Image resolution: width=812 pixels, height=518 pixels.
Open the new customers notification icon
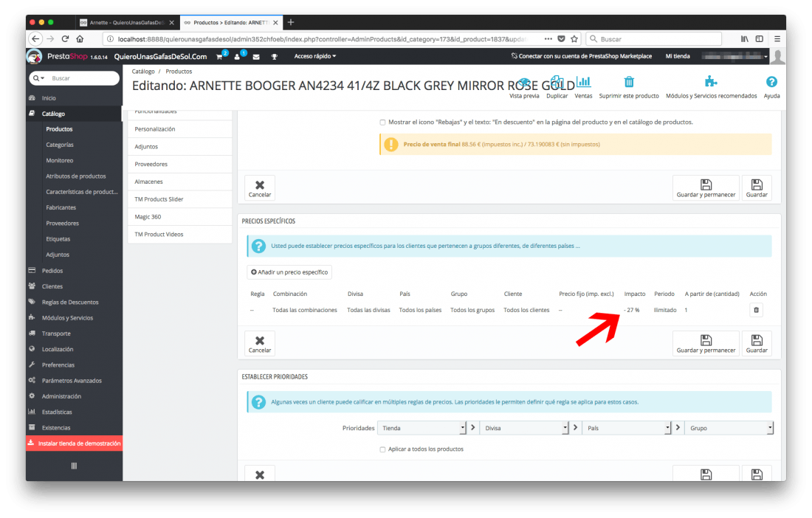[237, 56]
